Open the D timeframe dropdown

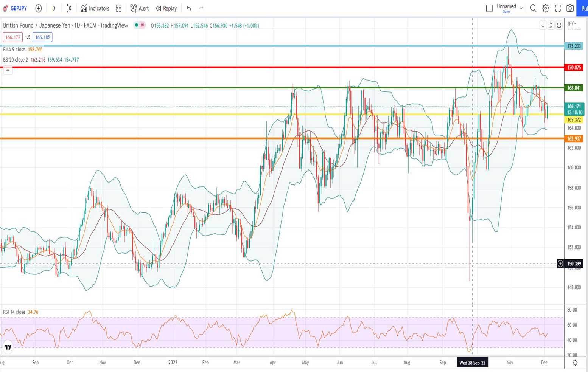(53, 8)
